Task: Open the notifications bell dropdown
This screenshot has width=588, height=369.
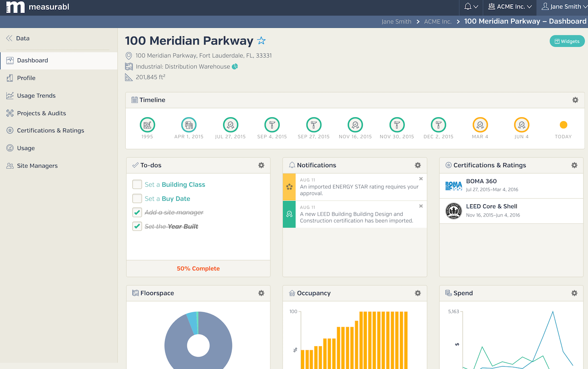Action: (471, 7)
